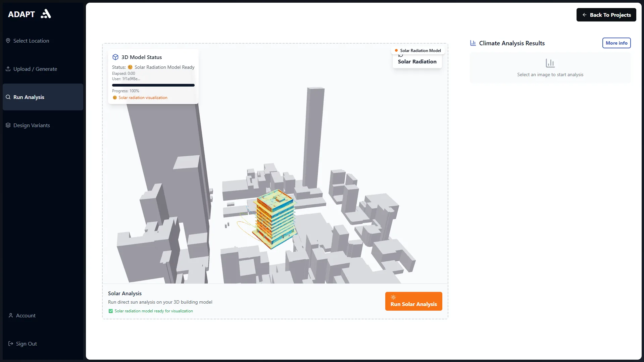Image resolution: width=644 pixels, height=362 pixels.
Task: Click the orange dot on Solar Radiation Model badge
Action: tap(396, 51)
